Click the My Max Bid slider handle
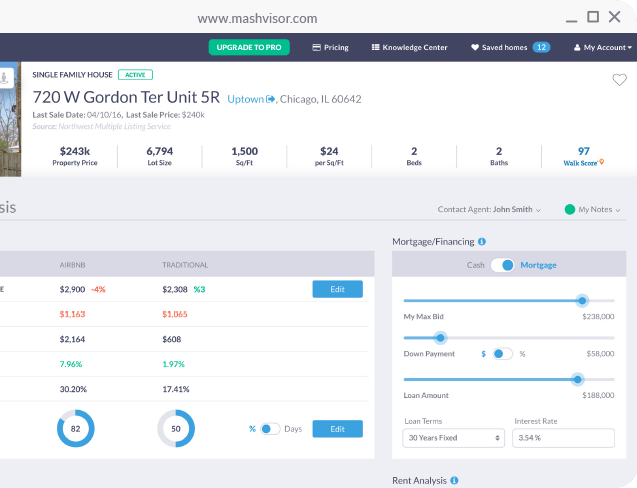The height and width of the screenshot is (488, 637). pyautogui.click(x=582, y=301)
